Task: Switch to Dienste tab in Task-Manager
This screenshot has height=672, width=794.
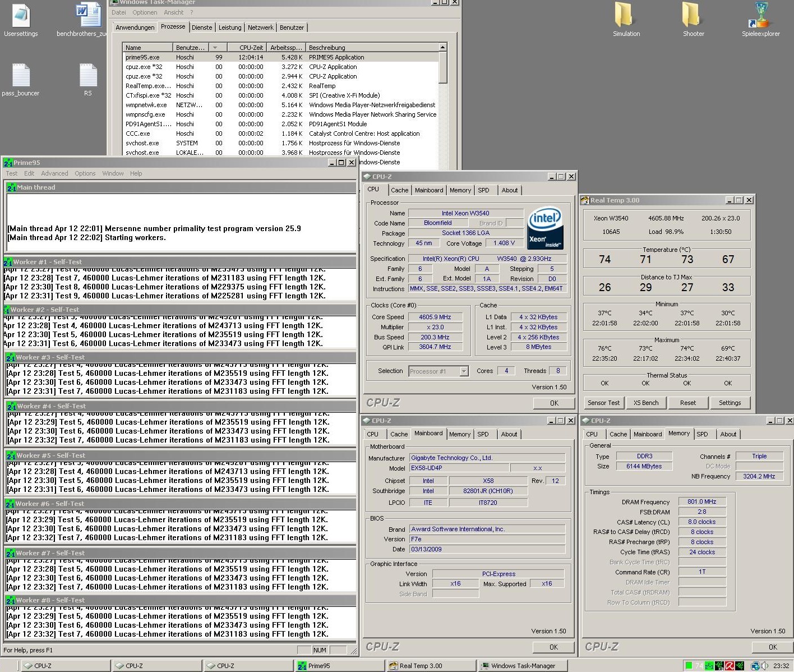Action: coord(202,27)
